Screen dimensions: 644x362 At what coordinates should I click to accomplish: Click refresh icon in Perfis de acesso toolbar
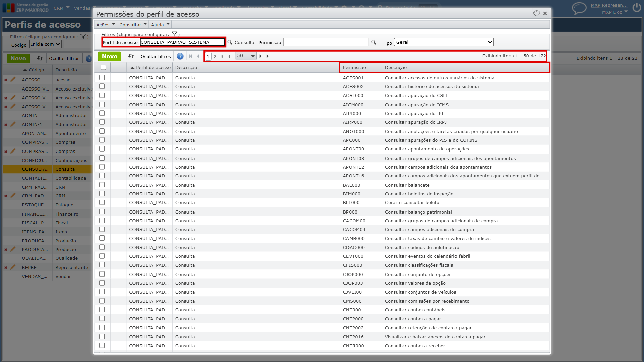pos(40,58)
